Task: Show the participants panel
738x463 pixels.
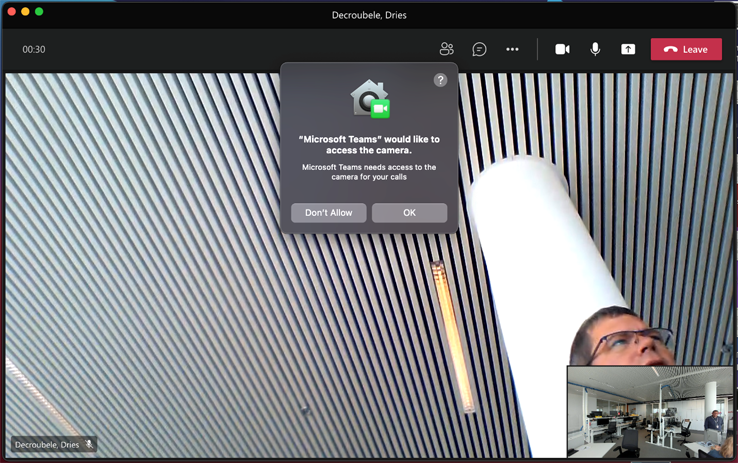Action: 446,49
